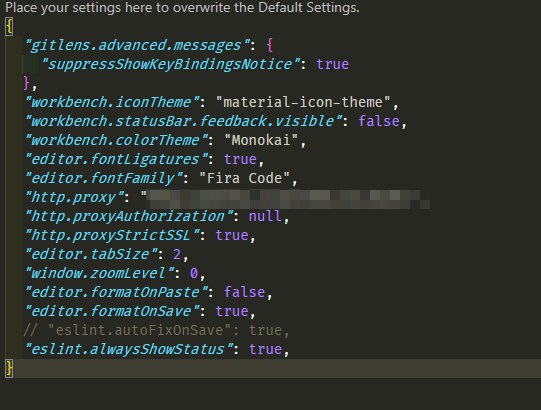
Task: Click the "gitlens.advanced.messages" key
Action: click(x=137, y=46)
